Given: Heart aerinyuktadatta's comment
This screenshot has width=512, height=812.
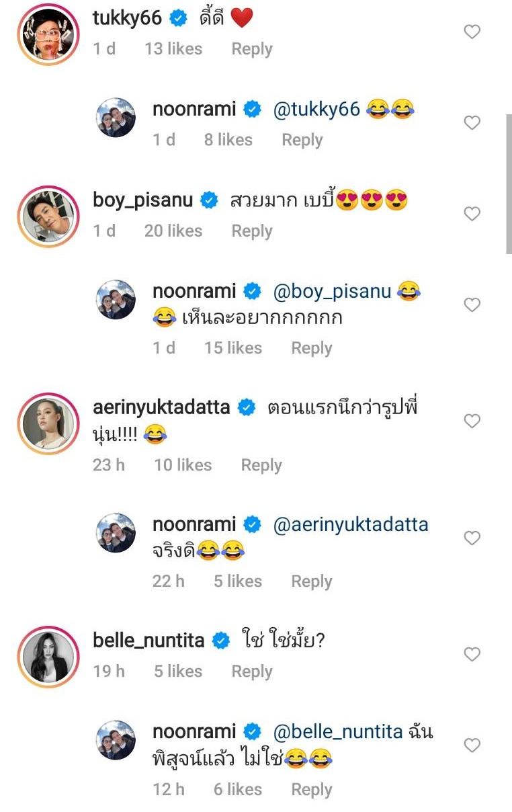Looking at the screenshot, I should coord(472,421).
